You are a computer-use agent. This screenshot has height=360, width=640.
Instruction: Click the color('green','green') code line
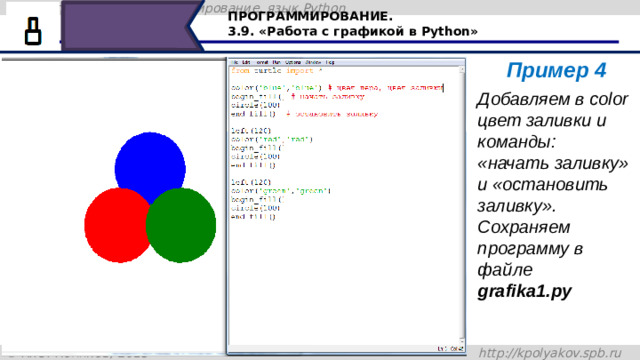click(281, 191)
